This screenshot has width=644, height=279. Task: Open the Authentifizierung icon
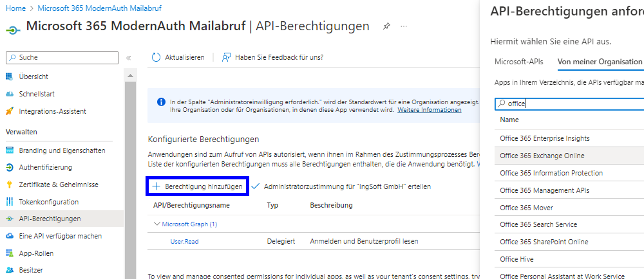(x=10, y=168)
